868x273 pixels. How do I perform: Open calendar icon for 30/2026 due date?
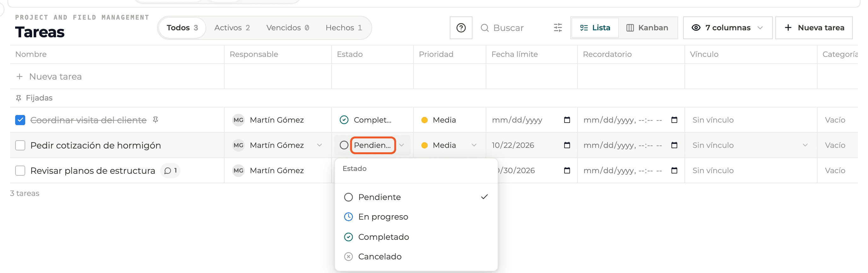tap(567, 170)
